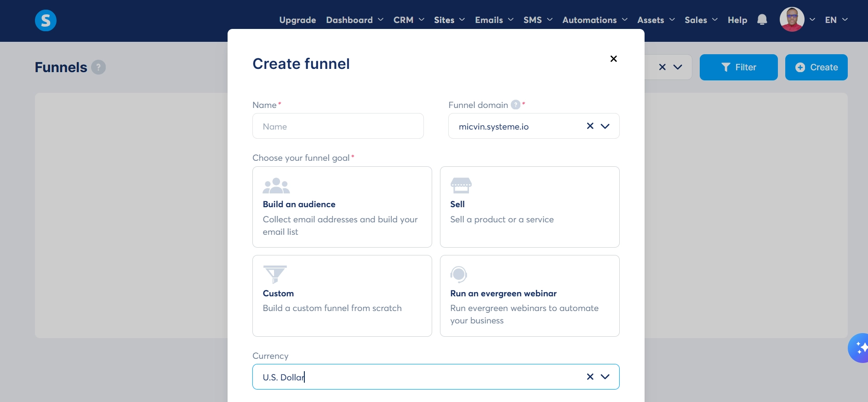Screen dimensions: 868x402
Task: Clear the funnel domain selection
Action: pos(590,126)
